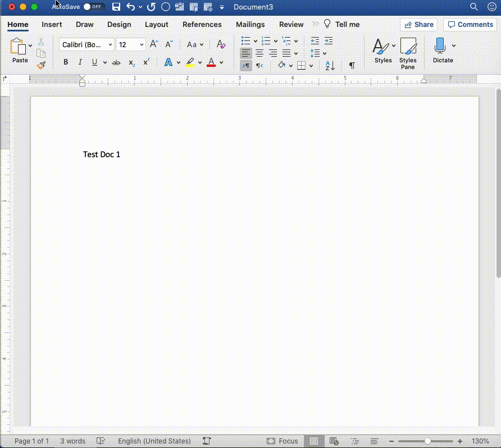
Task: Click the Comments button
Action: pos(470,25)
